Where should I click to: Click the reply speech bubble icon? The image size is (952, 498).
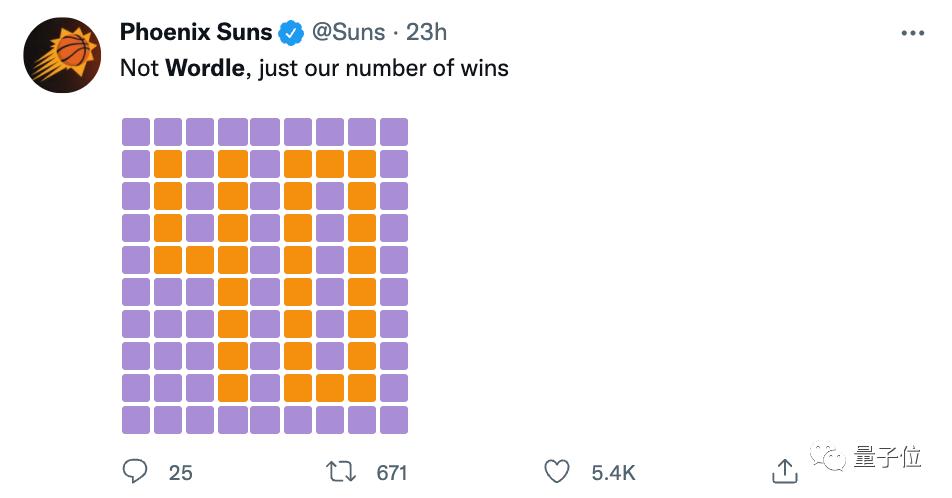click(x=135, y=471)
